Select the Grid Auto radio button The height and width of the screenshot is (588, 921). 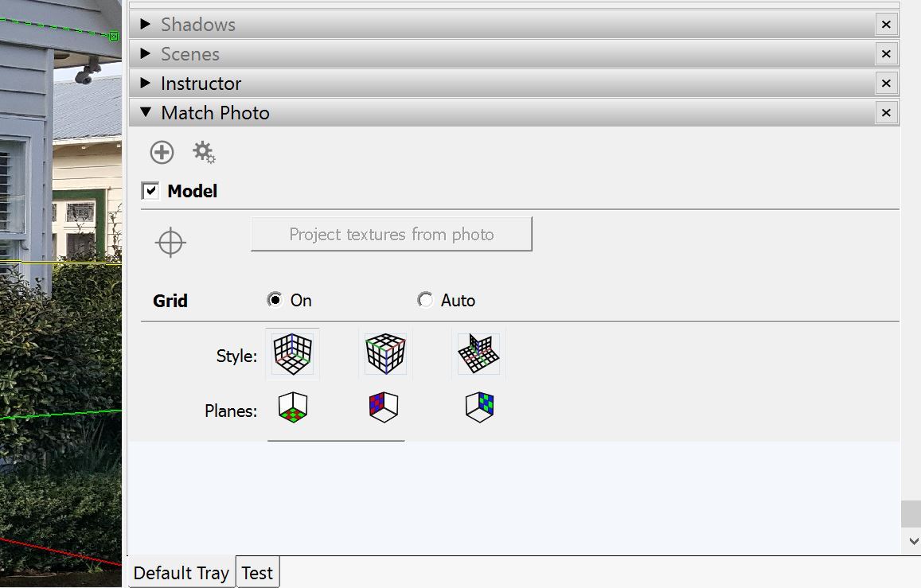[x=426, y=300]
